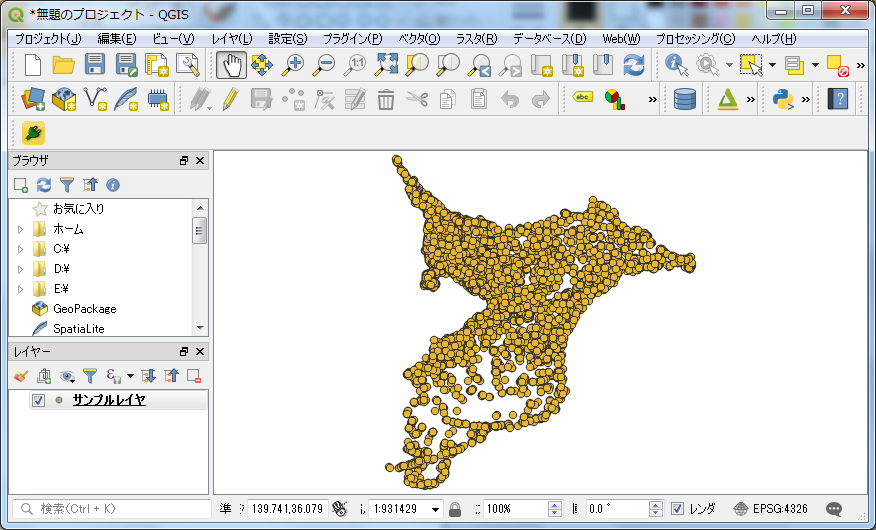Open the プラグイン menu
This screenshot has height=530, width=876.
click(x=353, y=39)
